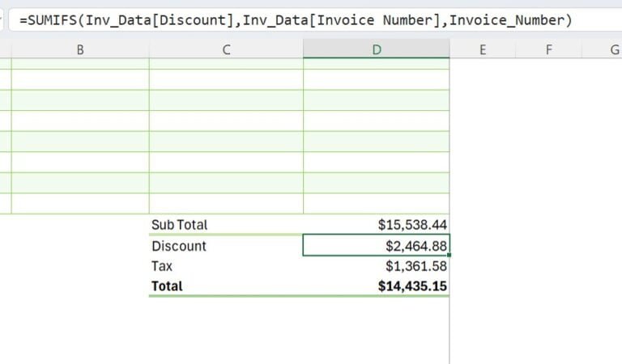Viewport: 622px width, 364px height.
Task: Click the $2,464.88 discount value cell
Action: coord(376,246)
